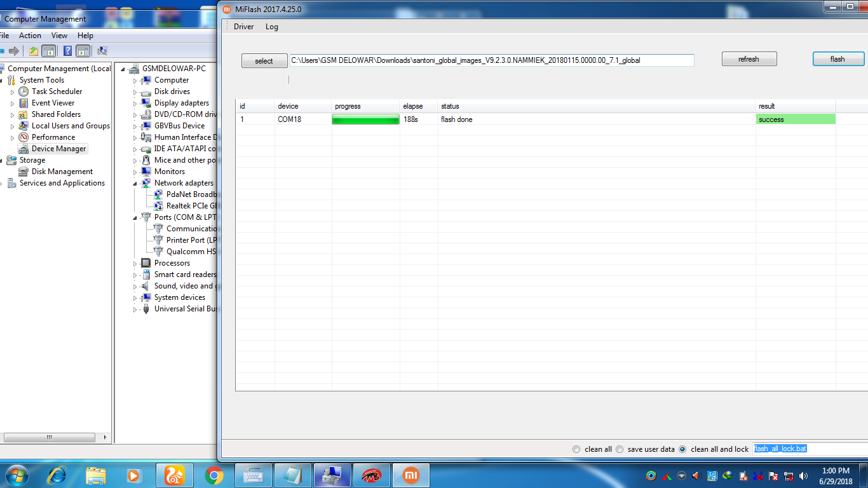Open the Log menu in MiFlash
Viewport: 868px width, 488px height.
tap(272, 27)
